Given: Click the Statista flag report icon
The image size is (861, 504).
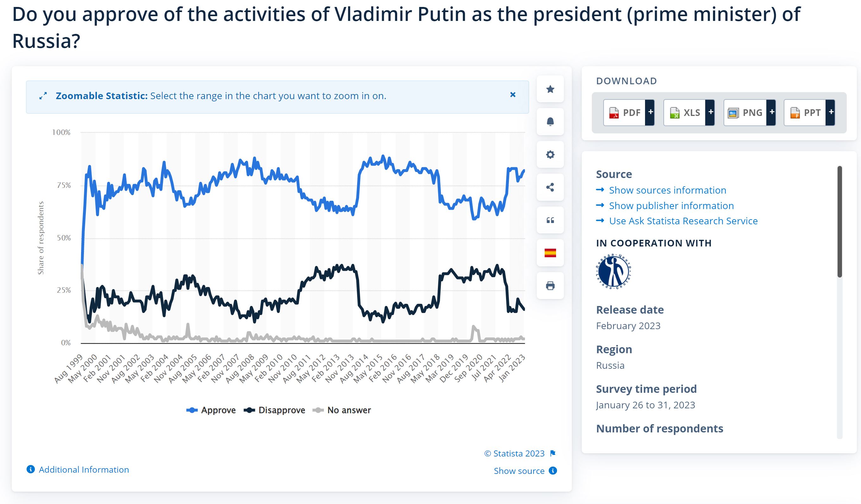Looking at the screenshot, I should [x=553, y=453].
